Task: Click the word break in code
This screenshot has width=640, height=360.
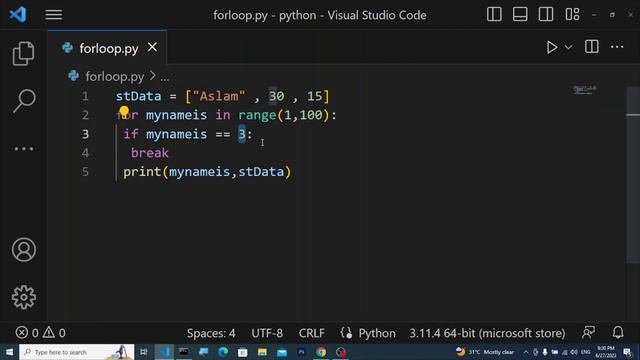Action: [149, 153]
